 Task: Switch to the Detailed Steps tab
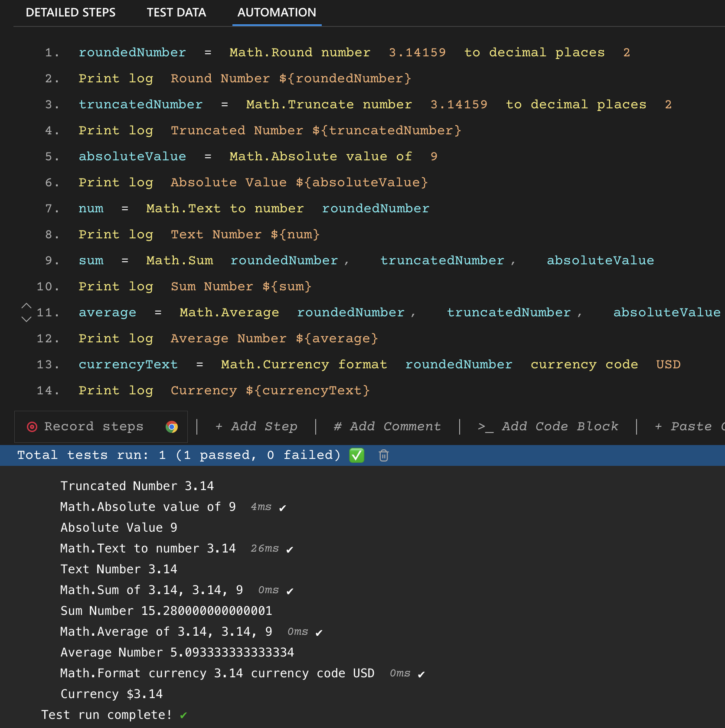[x=71, y=13]
